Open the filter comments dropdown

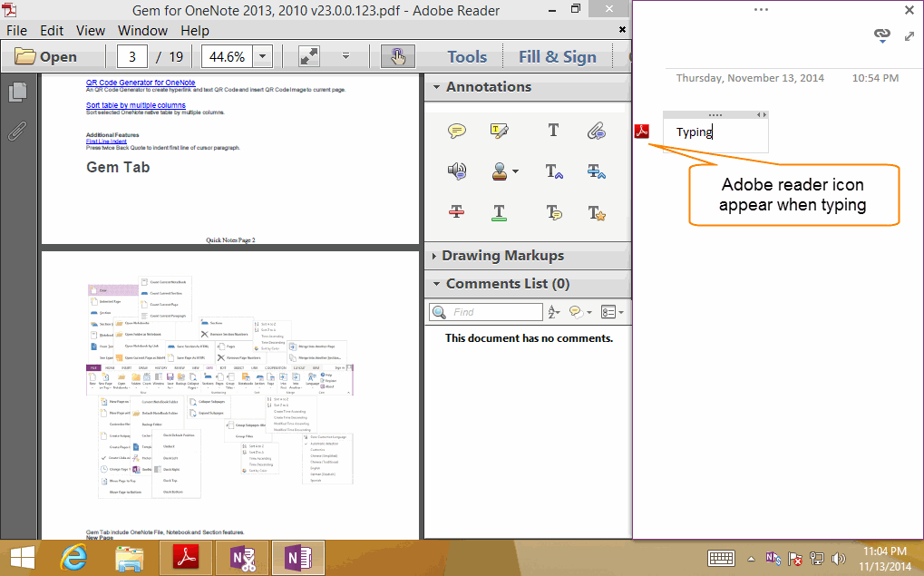tap(579, 312)
